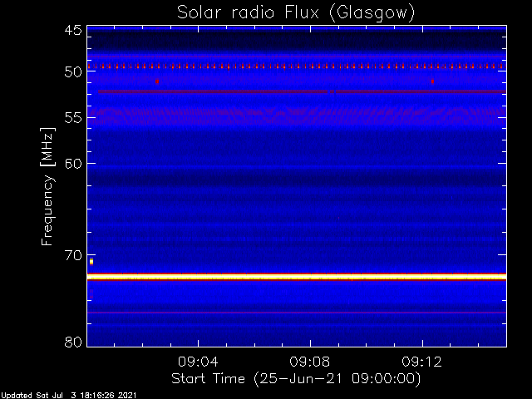Viewport: 532px width, 399px height.
Task: Click the 09:12 time axis label
Action: (422, 362)
